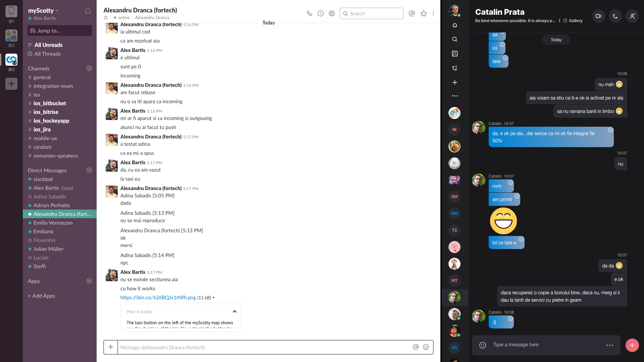This screenshot has height=362, width=644.
Task: Open Skype contacts book icon
Action: [x=455, y=54]
